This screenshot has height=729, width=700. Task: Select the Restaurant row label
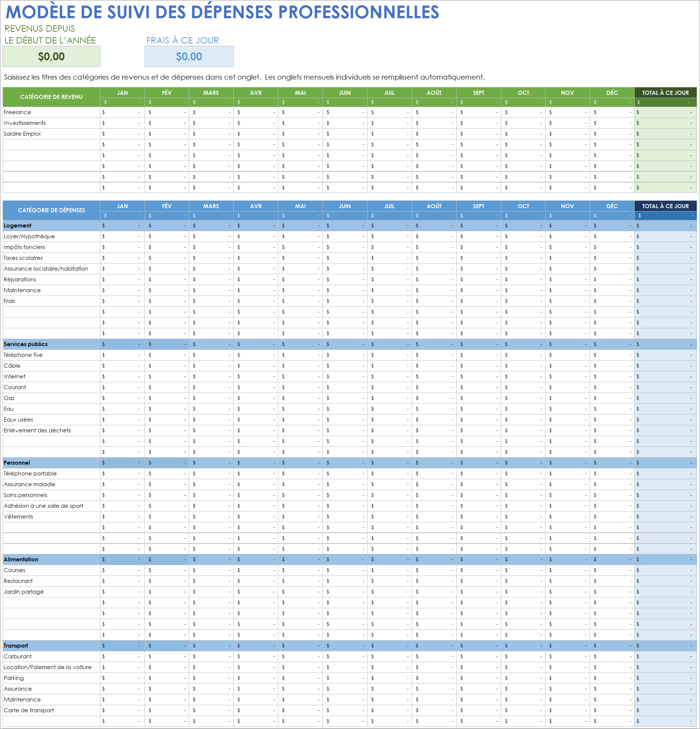click(18, 581)
